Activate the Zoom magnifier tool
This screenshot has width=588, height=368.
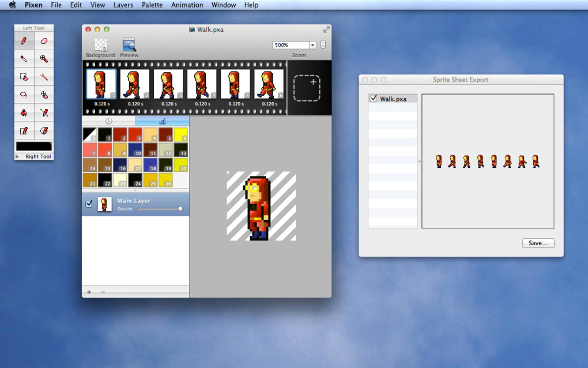point(44,58)
